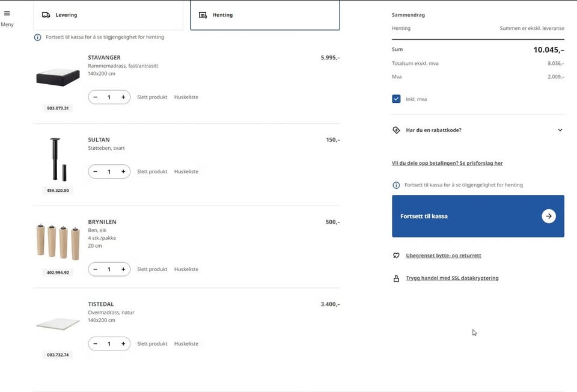Click the BRYNILEN legs product thumbnail
Image resolution: width=577 pixels, height=392 pixels.
[58, 242]
